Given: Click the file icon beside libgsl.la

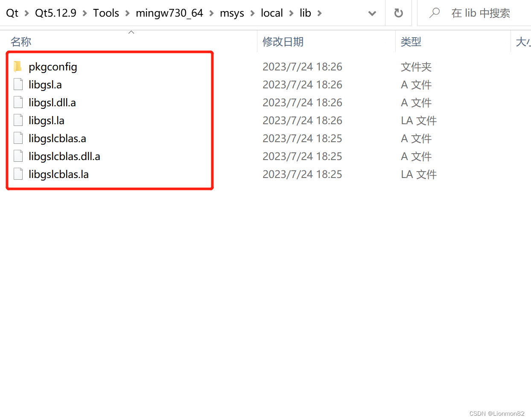Looking at the screenshot, I should [18, 120].
